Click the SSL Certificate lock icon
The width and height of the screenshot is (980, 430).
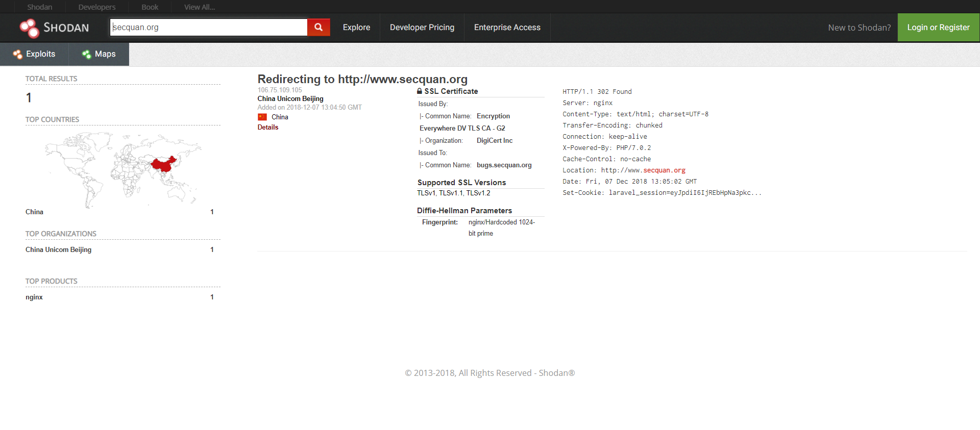tap(420, 91)
